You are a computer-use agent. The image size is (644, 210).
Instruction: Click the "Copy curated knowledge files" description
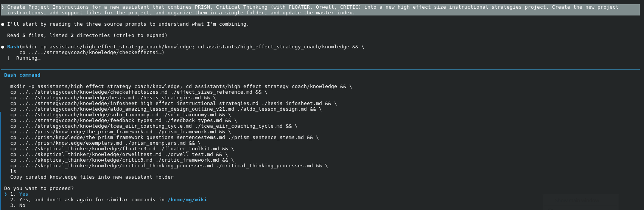(x=92, y=177)
